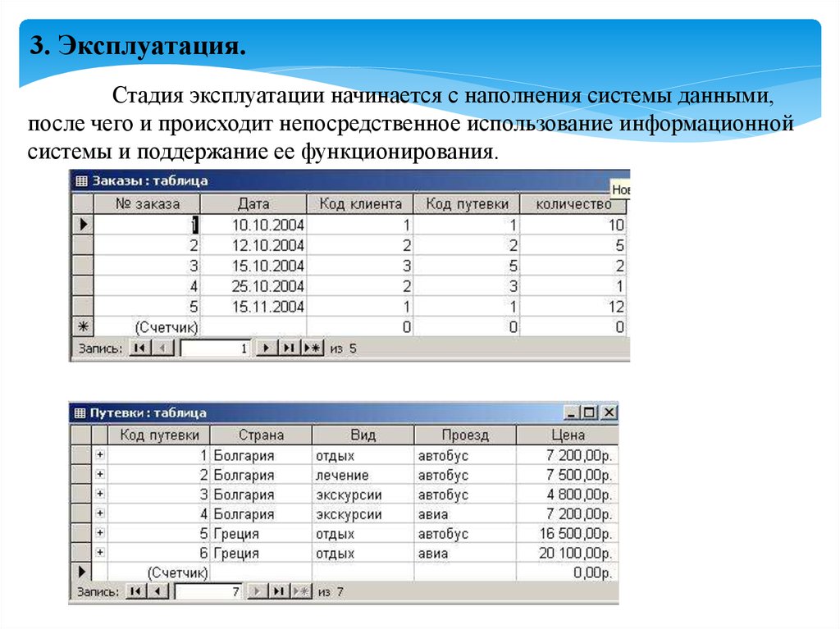Add new record in Заказы navigation bar
This screenshot has width=840, height=629.
[312, 349]
